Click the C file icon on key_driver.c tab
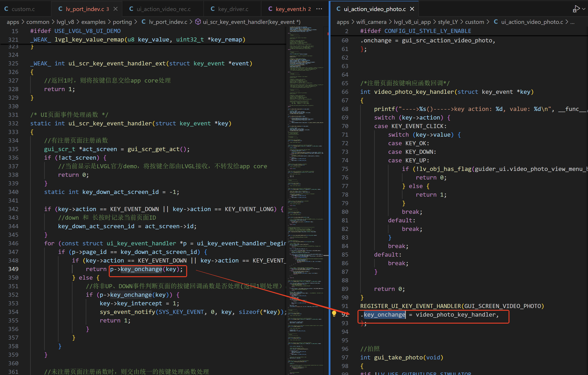The image size is (588, 375). [x=213, y=9]
